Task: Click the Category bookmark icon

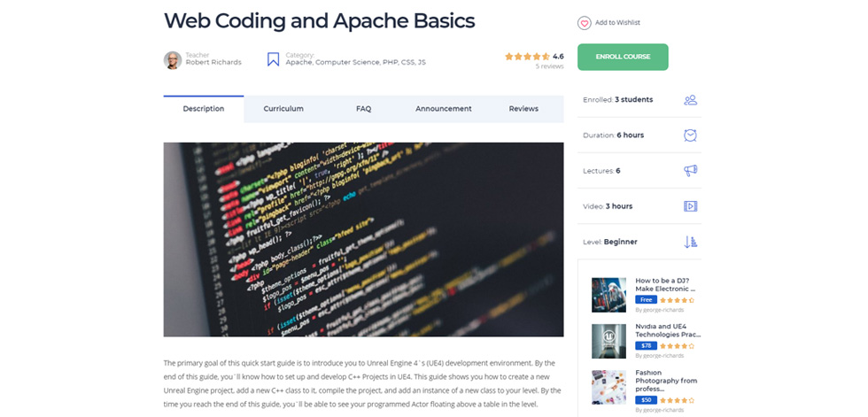Action: click(x=273, y=59)
